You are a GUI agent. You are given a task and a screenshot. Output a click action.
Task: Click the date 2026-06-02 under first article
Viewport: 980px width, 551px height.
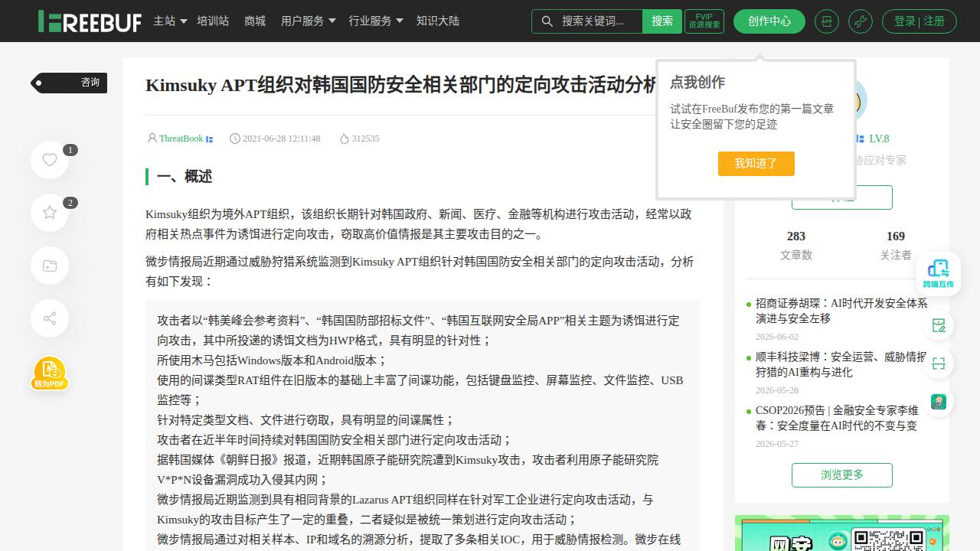click(x=777, y=337)
